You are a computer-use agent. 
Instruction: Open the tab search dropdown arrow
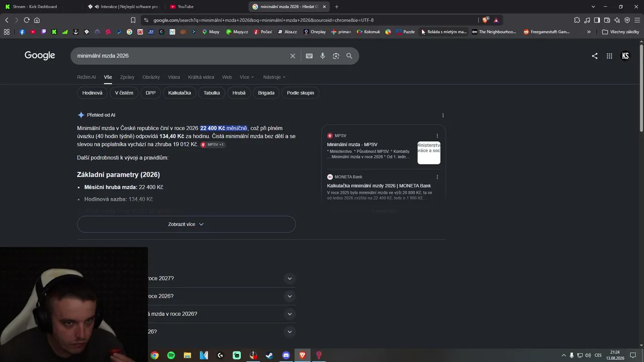pos(593,7)
